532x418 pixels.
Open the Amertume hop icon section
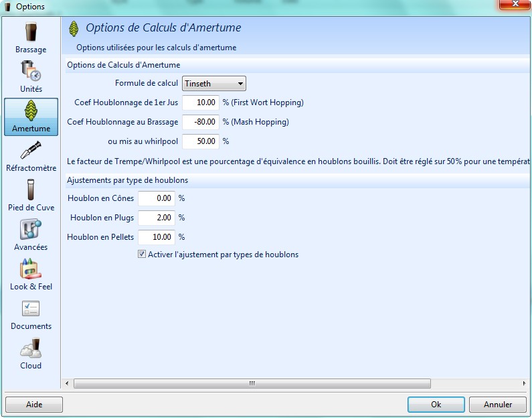click(31, 117)
